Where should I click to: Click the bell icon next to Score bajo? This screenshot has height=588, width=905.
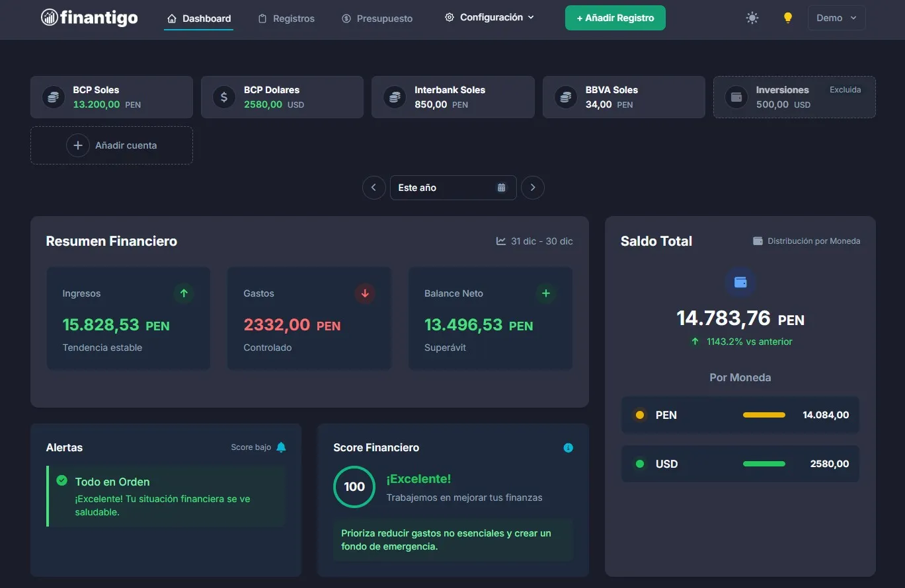[x=280, y=447]
